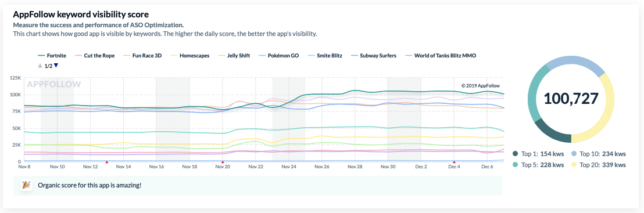Viewport: 644px width, 213px height.
Task: Toggle the Pokémon GO legend entry
Action: point(280,55)
